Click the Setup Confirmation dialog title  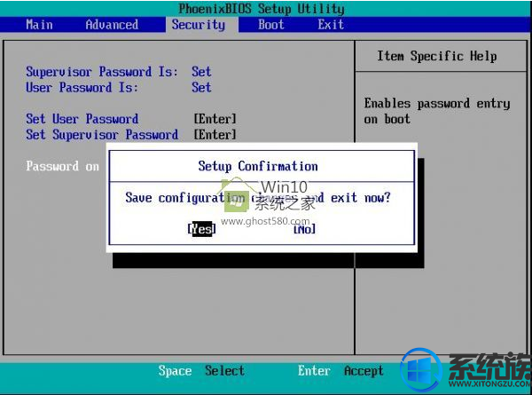pos(258,166)
